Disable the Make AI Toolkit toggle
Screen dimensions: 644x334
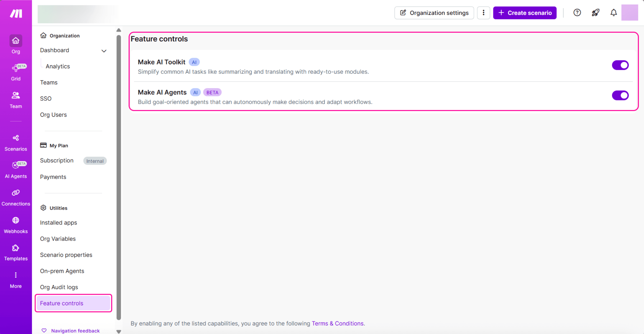click(620, 65)
